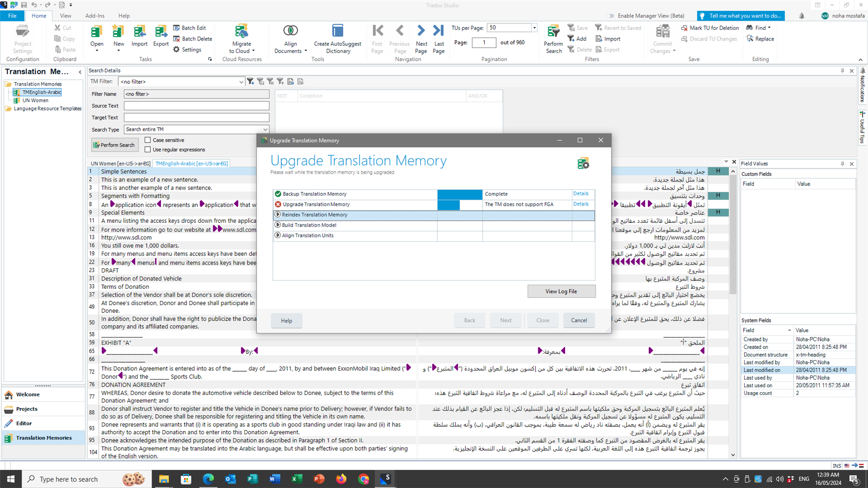This screenshot has width=868, height=488.
Task: Click Mark TU for Deletion
Action: pos(710,28)
